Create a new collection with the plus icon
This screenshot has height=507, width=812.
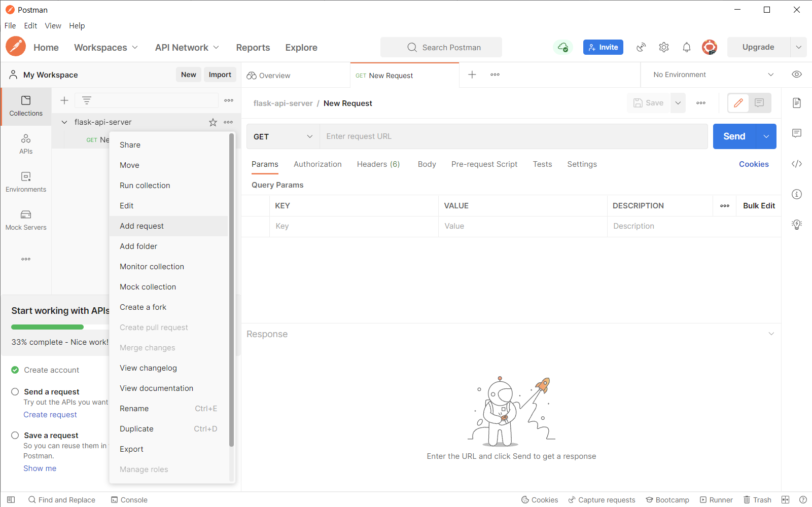(64, 100)
